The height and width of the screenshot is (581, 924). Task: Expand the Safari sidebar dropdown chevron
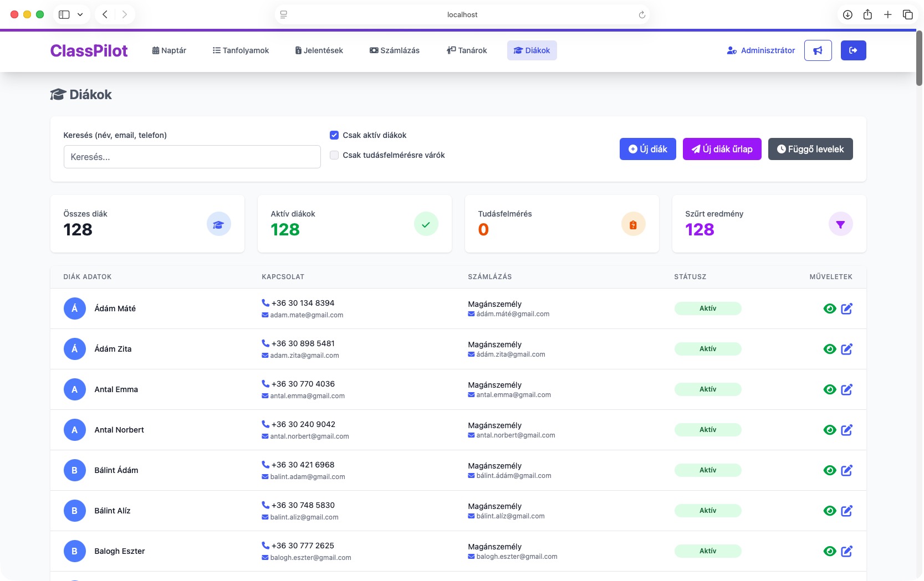80,15
